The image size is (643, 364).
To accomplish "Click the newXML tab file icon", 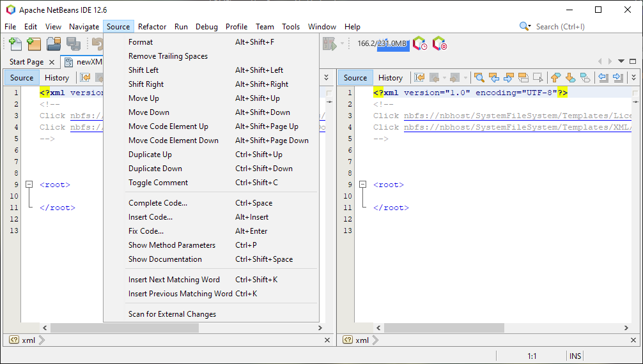I will (x=69, y=62).
